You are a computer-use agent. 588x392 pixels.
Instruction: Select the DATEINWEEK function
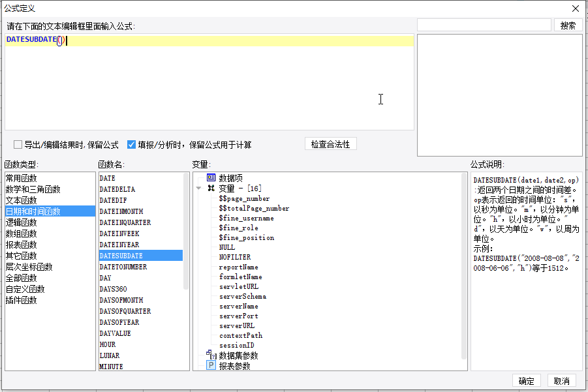click(x=140, y=234)
